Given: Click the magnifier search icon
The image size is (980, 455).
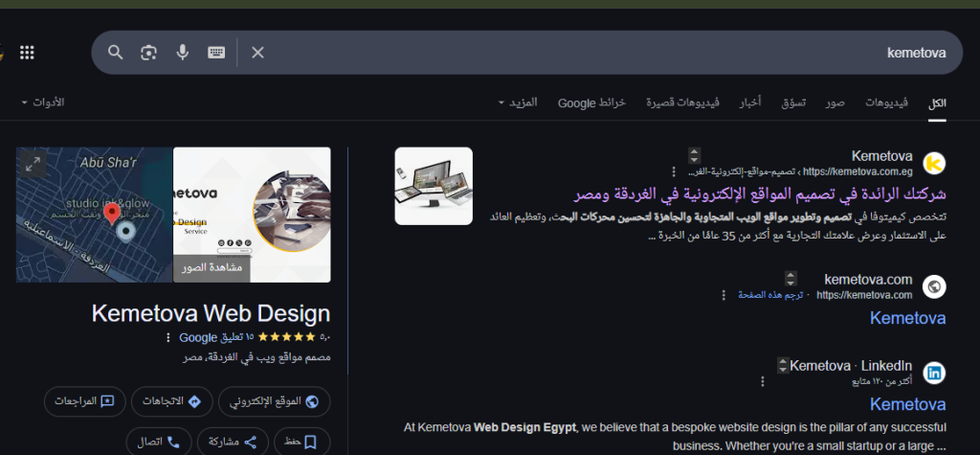Looking at the screenshot, I should [115, 53].
